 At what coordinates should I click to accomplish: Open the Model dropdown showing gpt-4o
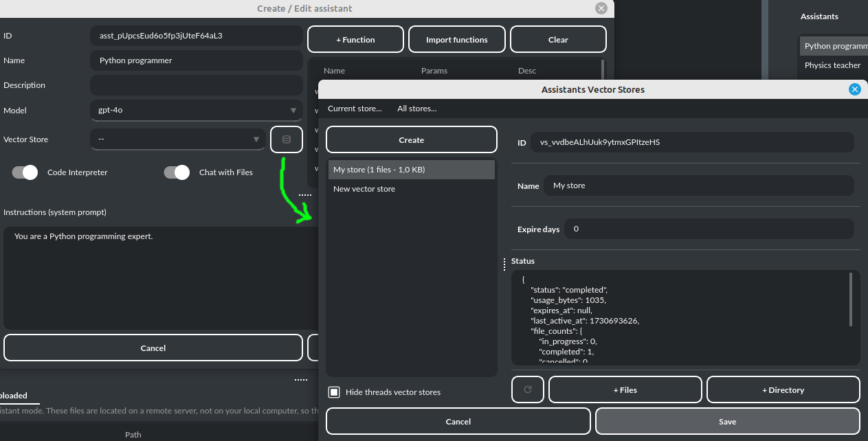(196, 110)
